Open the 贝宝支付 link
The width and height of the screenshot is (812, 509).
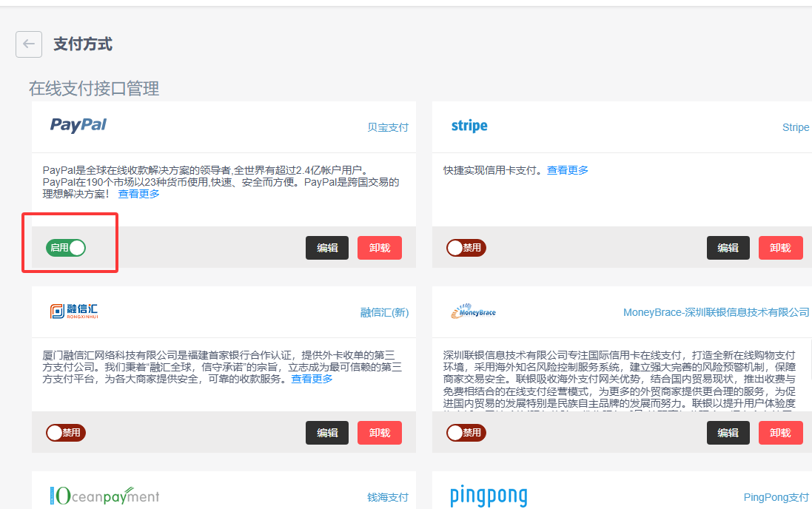coord(388,127)
